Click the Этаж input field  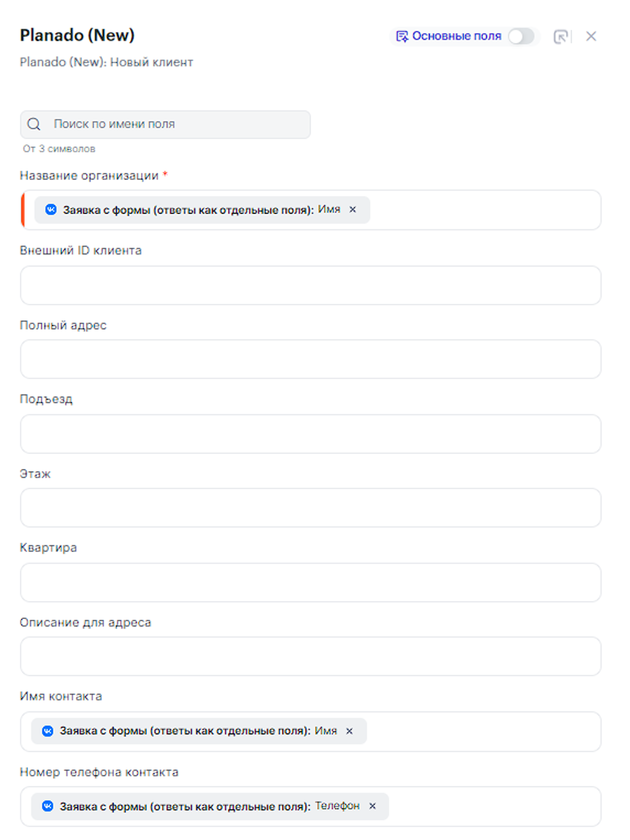[x=311, y=508]
